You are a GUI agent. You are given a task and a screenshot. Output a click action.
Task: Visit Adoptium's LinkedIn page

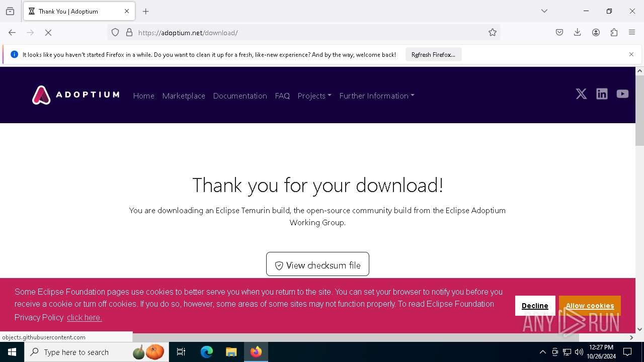602,94
